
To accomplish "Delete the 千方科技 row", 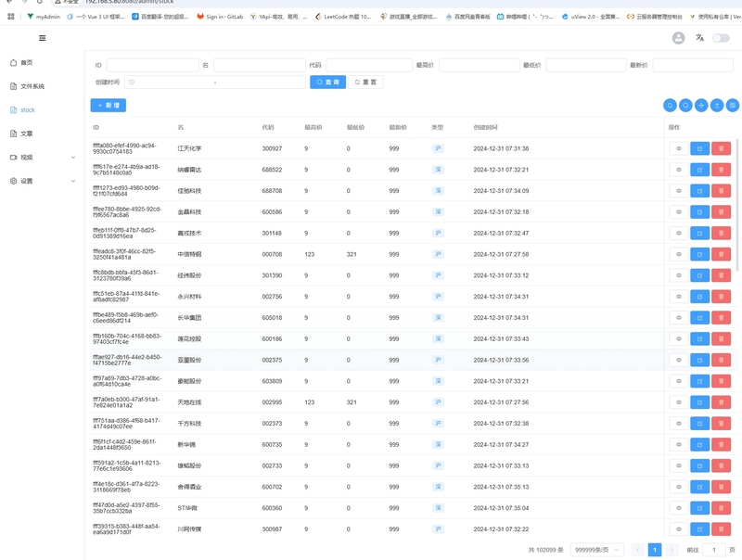I will tap(722, 424).
